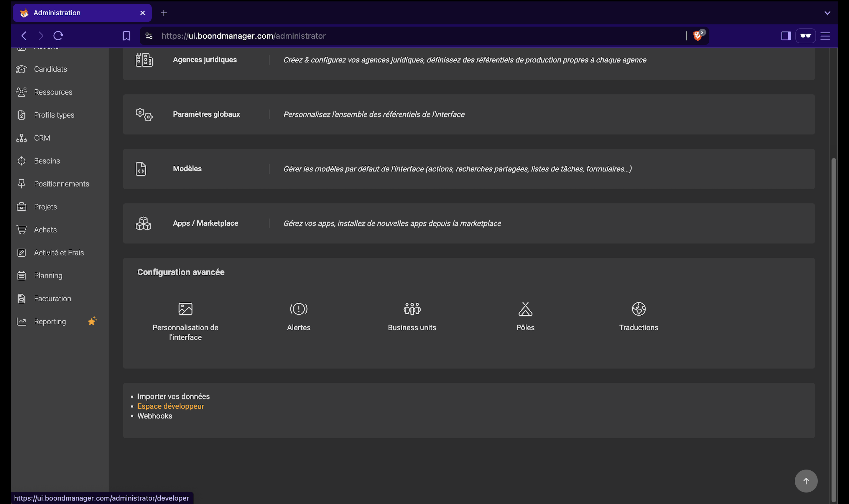Open the Pôles label
The height and width of the screenshot is (504, 849).
(x=525, y=328)
